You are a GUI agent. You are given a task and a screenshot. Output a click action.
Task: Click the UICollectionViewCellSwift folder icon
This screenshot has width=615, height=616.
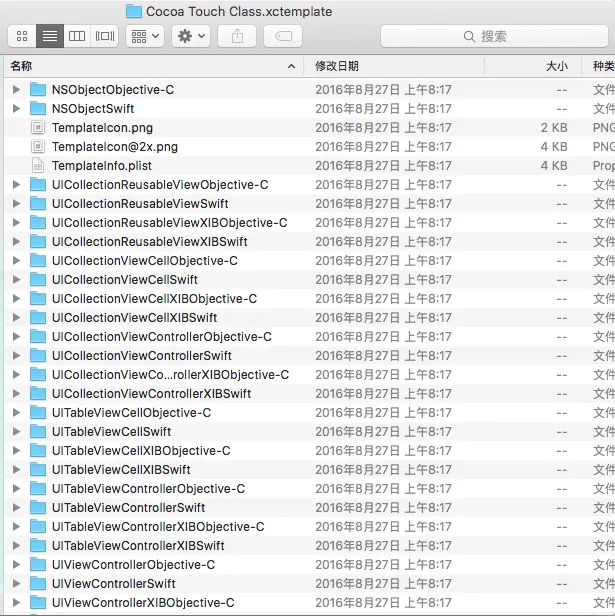pos(38,280)
